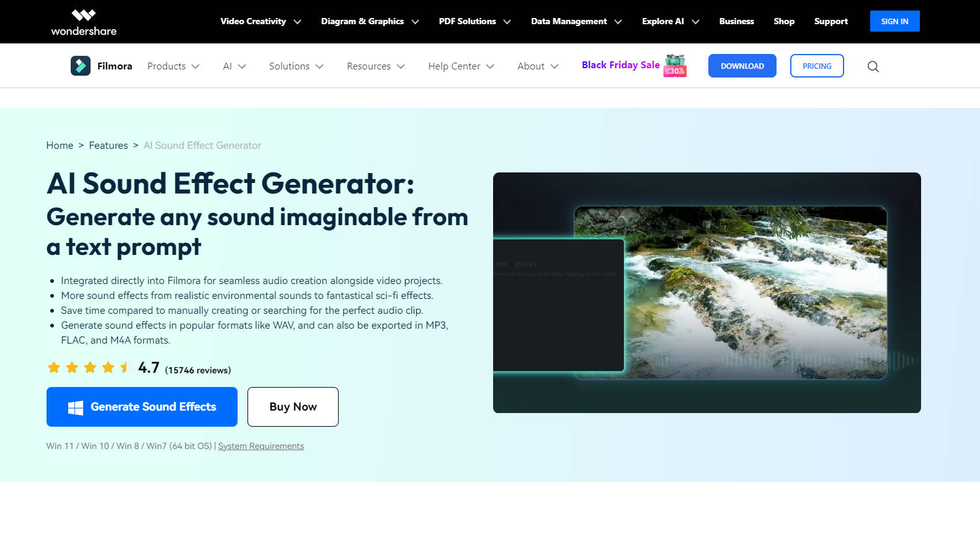Expand Help Center menu
980x534 pixels.
point(461,66)
